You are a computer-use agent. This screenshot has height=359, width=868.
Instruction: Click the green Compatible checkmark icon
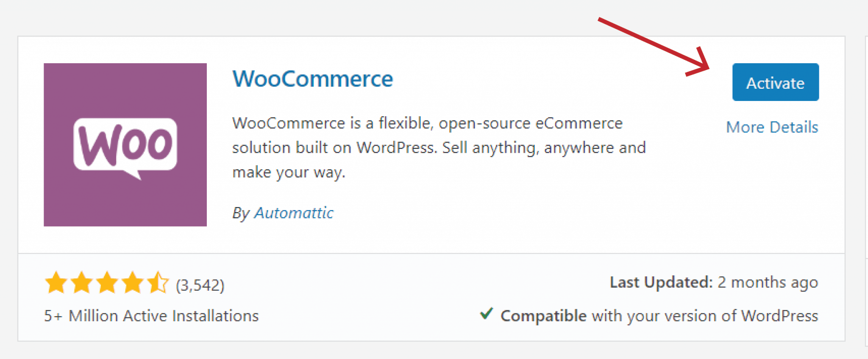click(487, 314)
